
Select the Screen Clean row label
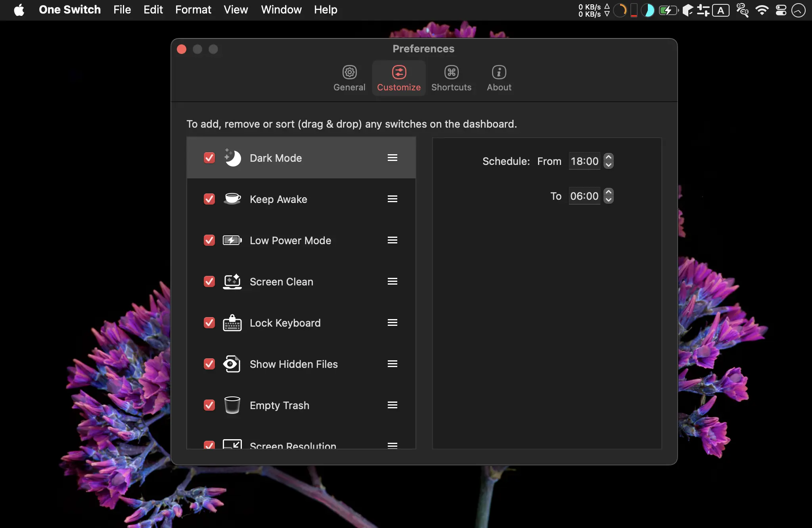282,281
